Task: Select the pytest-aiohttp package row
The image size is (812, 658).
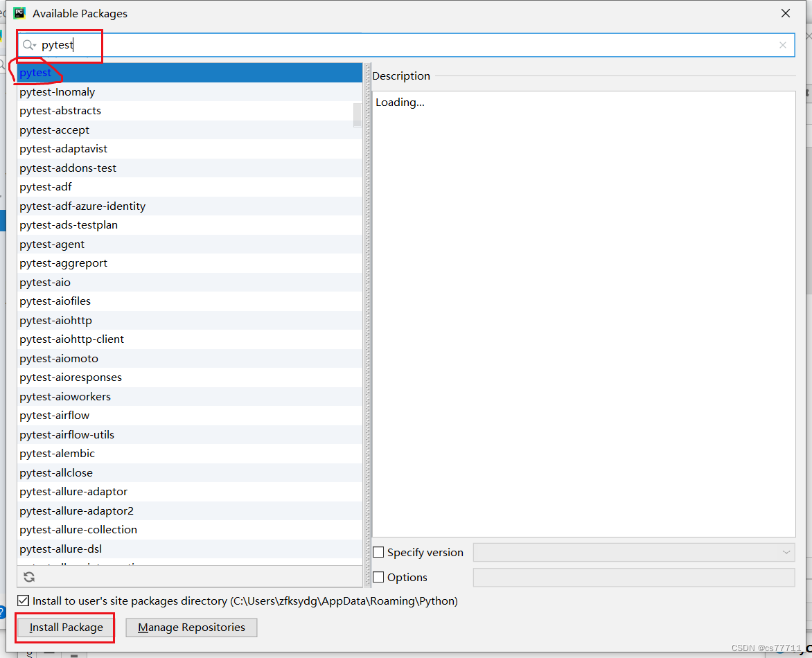Action: 190,321
